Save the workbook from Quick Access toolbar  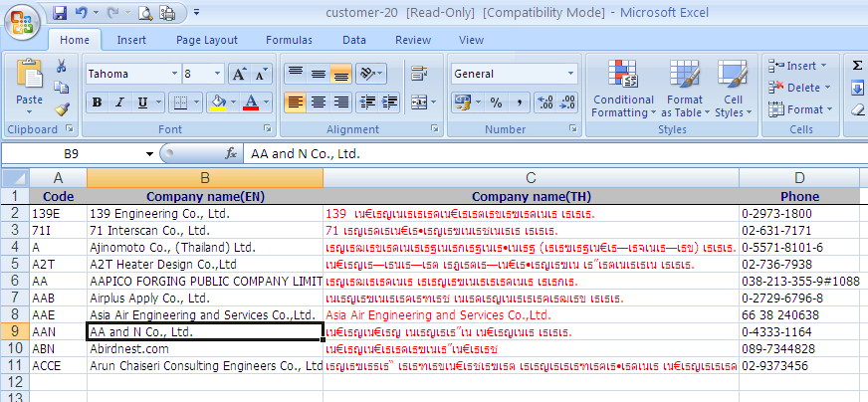[60, 13]
